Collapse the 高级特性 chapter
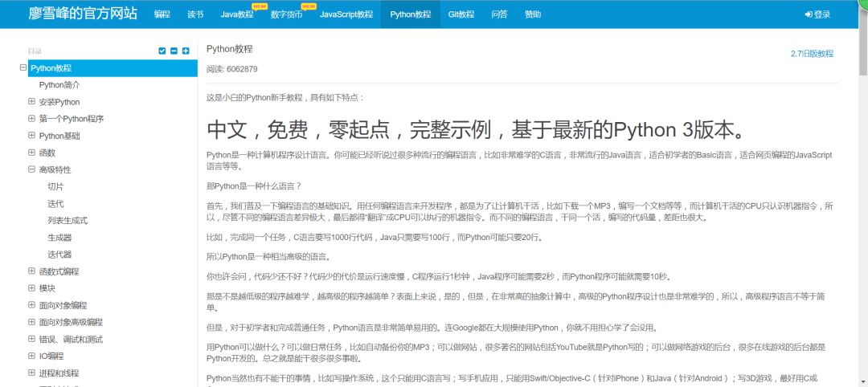Viewport: 868px width, 387px height. 31,169
